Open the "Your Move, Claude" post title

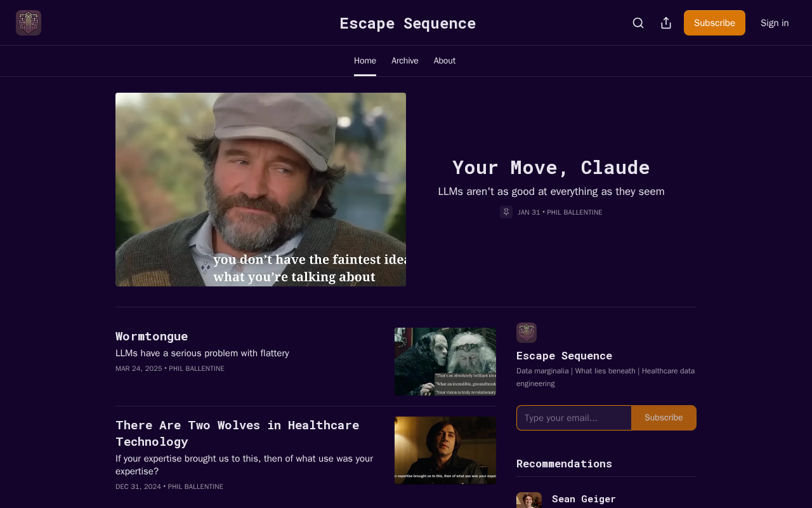click(x=551, y=168)
